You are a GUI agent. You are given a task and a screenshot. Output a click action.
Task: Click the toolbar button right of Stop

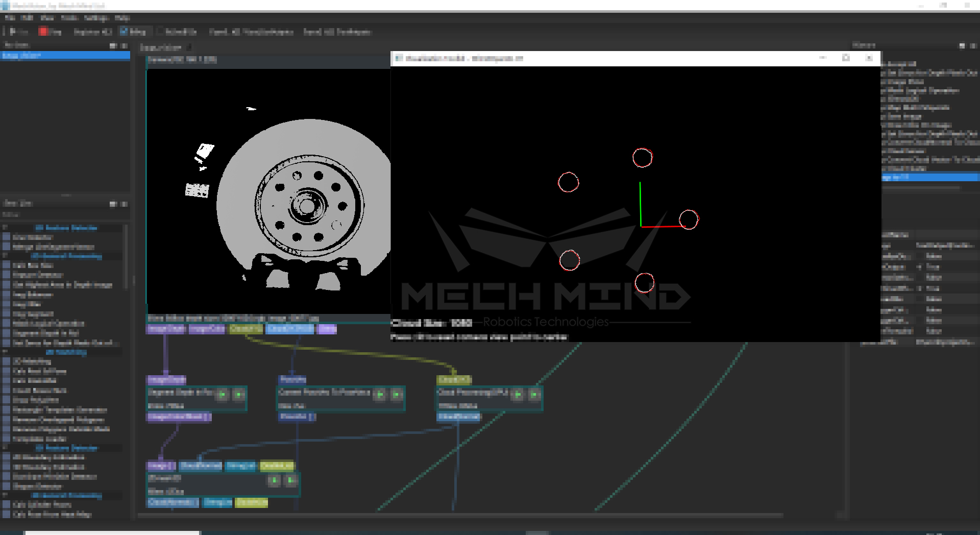(92, 32)
